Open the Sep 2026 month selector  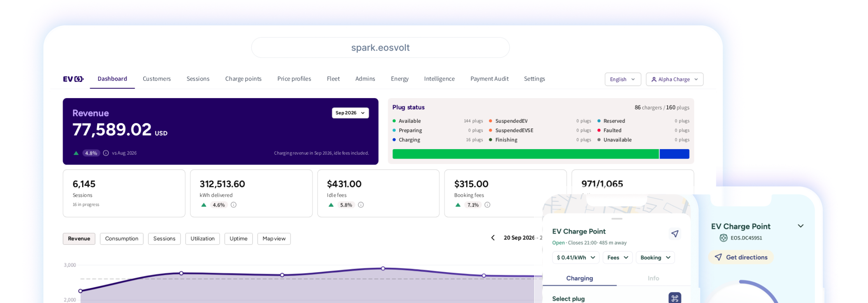(x=350, y=113)
